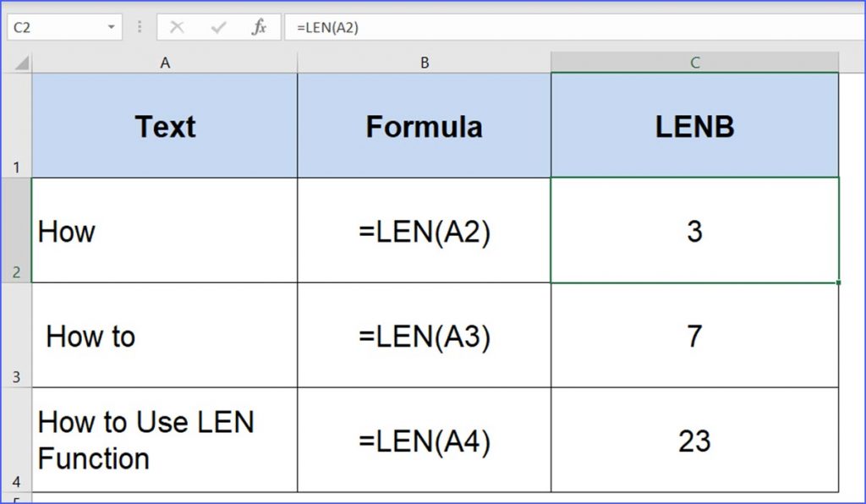This screenshot has width=866, height=504.
Task: Select the cell containing How to
Action: click(165, 335)
